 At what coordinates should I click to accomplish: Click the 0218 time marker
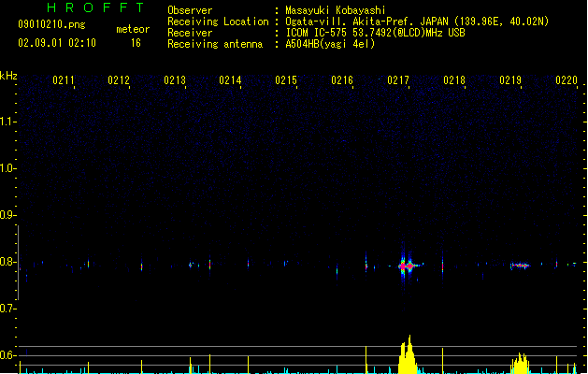[454, 80]
